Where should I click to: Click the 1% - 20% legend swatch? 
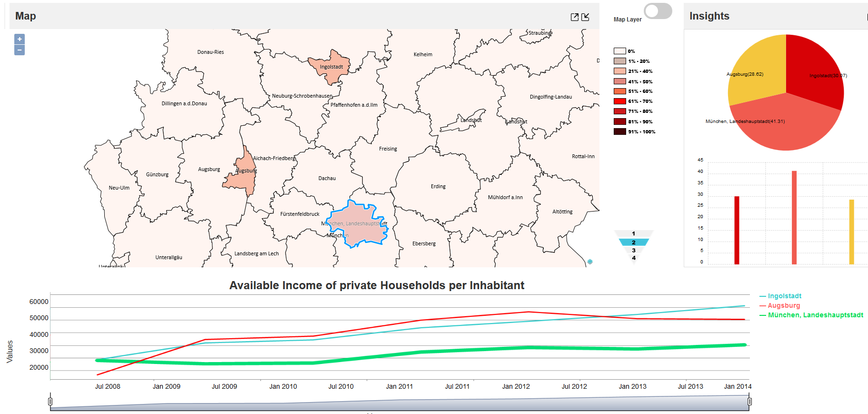click(x=619, y=61)
